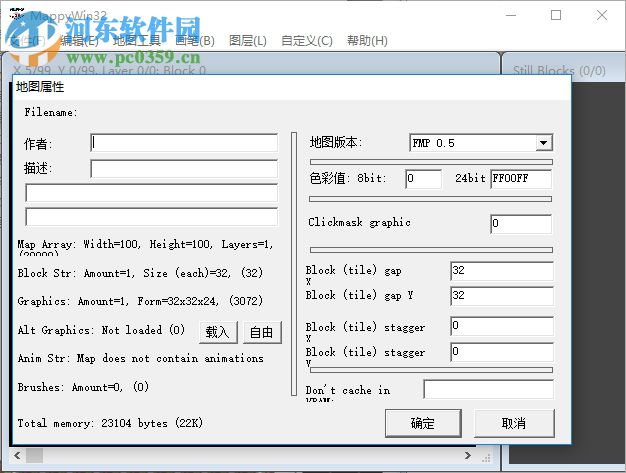Click the Block (tile) gap X field
626x473 pixels.
[x=502, y=271]
